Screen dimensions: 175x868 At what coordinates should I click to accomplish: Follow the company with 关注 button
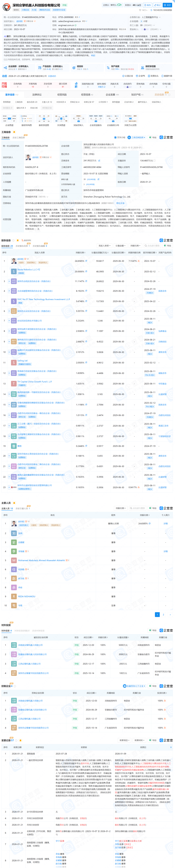[167, 5]
